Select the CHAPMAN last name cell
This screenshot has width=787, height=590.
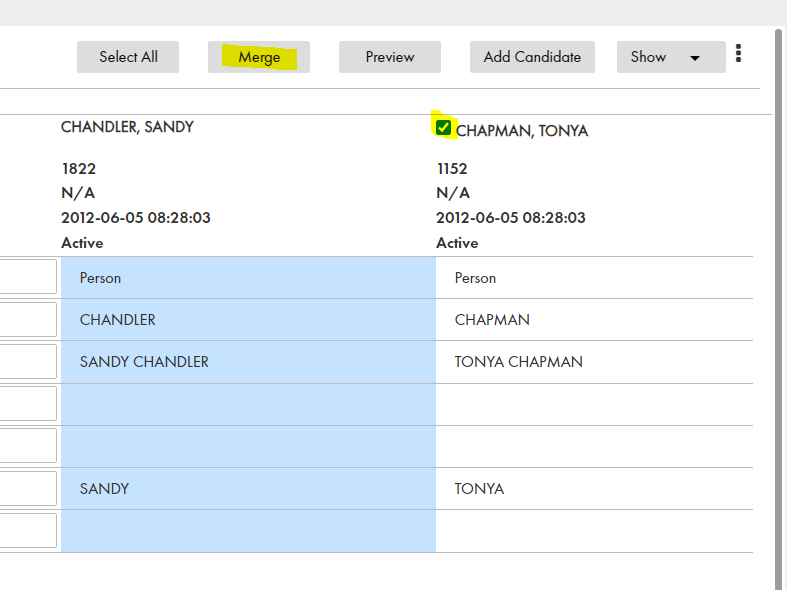pos(594,320)
